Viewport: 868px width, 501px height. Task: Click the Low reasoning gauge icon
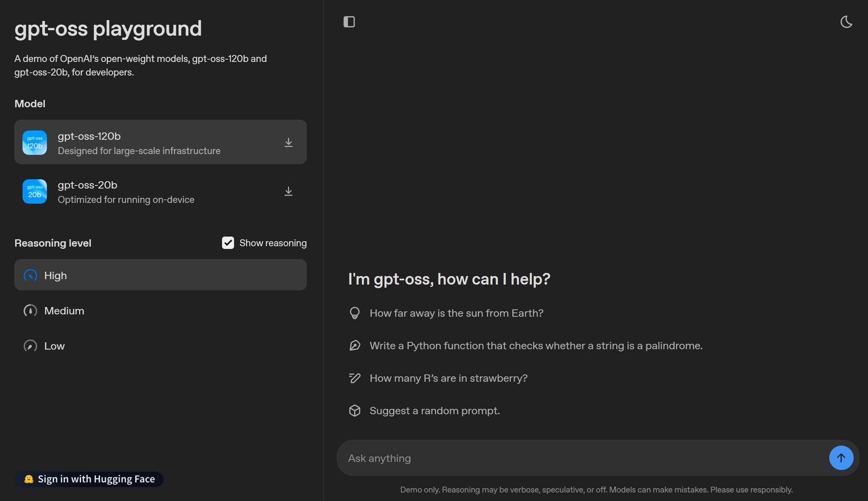click(30, 346)
